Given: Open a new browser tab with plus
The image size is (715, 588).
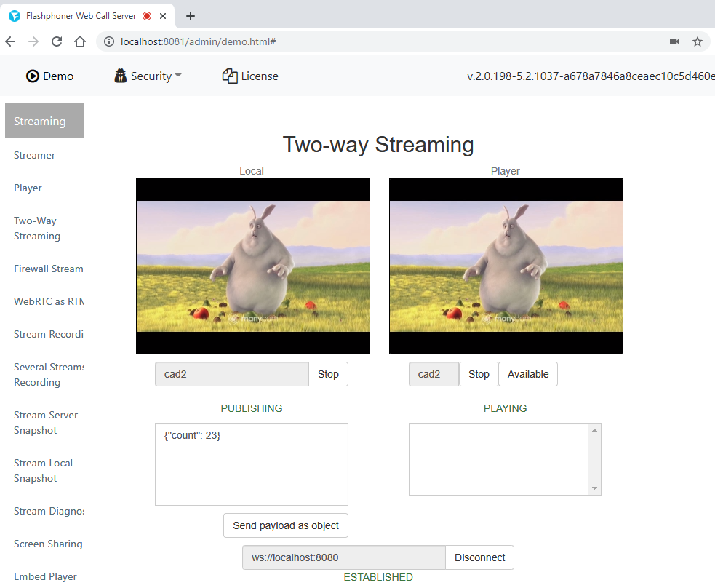Looking at the screenshot, I should 191,15.
